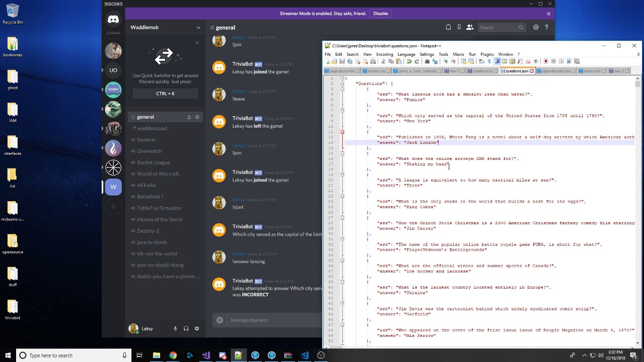Toggle the file monitoring eye icon
The width and height of the screenshot is (644, 362).
click(535, 61)
